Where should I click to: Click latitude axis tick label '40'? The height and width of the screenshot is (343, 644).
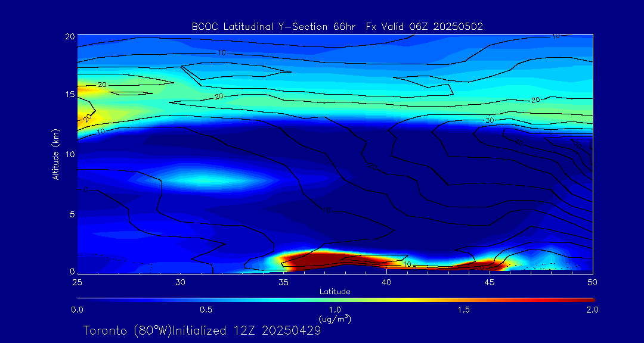point(386,282)
